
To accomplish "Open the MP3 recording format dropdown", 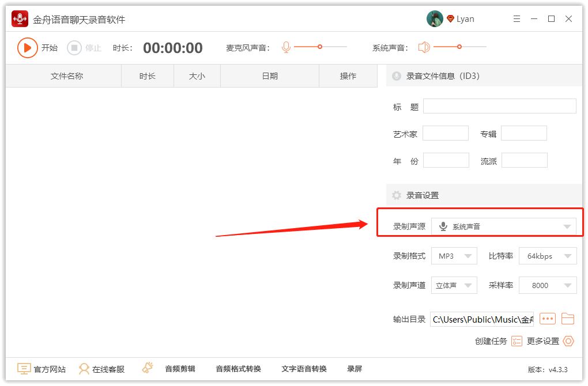I will tap(454, 256).
